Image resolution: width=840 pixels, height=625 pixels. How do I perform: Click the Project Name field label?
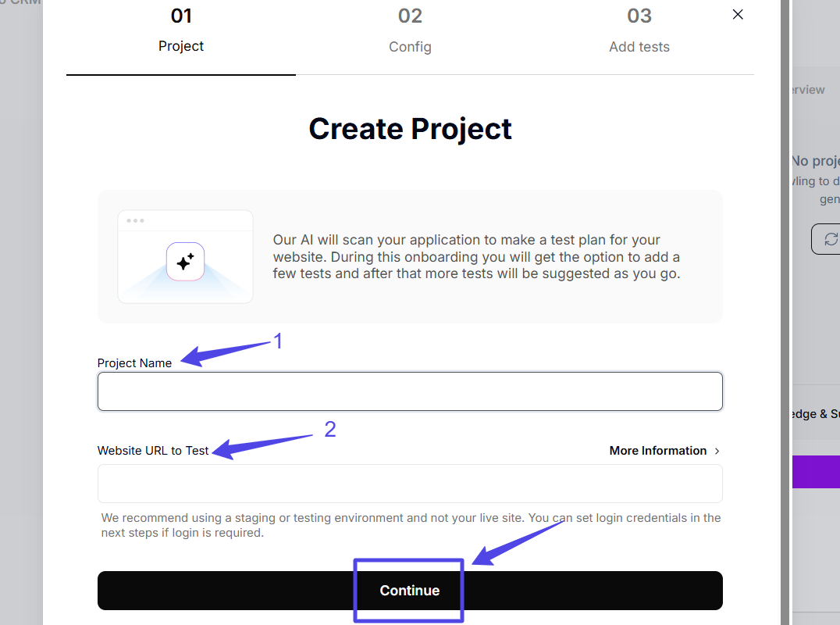click(134, 363)
